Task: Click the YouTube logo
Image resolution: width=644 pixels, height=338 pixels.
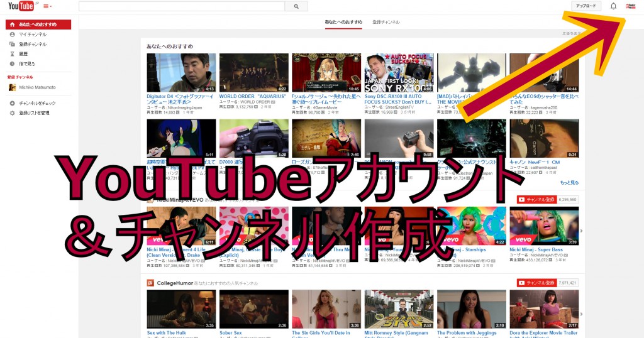Action: click(20, 6)
